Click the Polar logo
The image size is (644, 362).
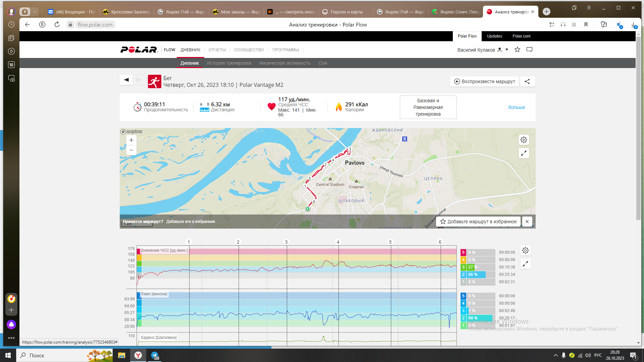click(139, 50)
